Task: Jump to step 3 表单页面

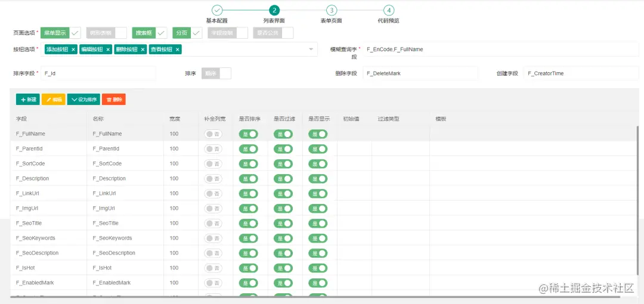Action: click(x=332, y=10)
